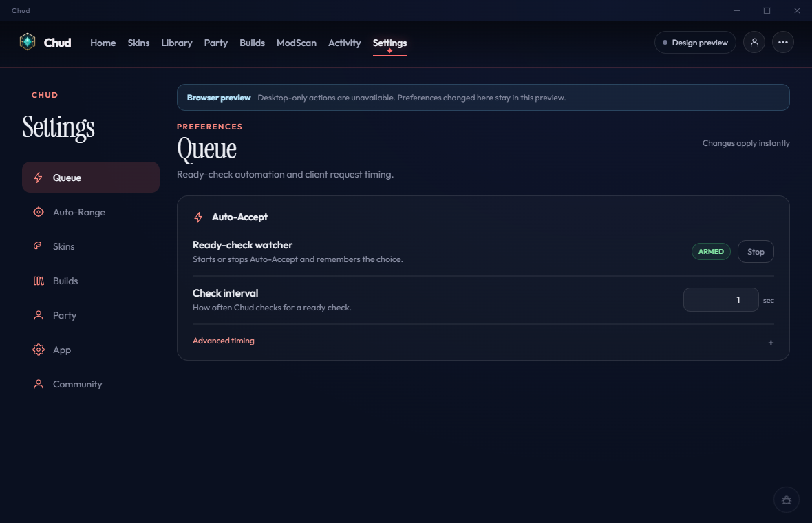The height and width of the screenshot is (523, 812).
Task: Click the Chud brand name
Action: (x=58, y=43)
